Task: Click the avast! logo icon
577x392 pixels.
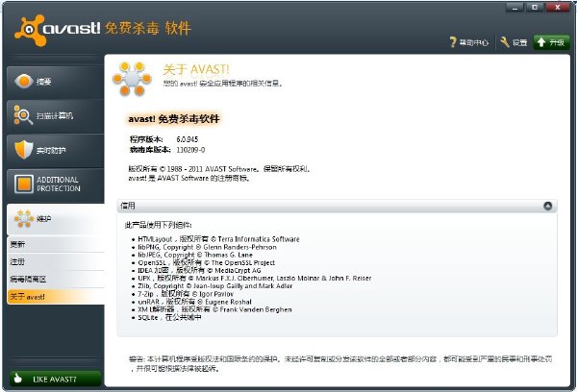Action: tap(30, 30)
